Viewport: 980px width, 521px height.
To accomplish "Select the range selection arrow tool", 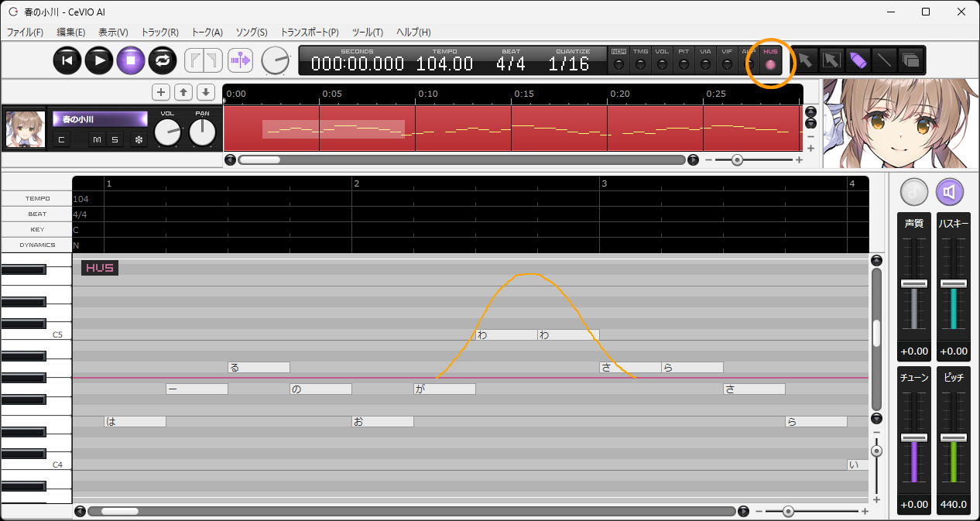I will 831,60.
